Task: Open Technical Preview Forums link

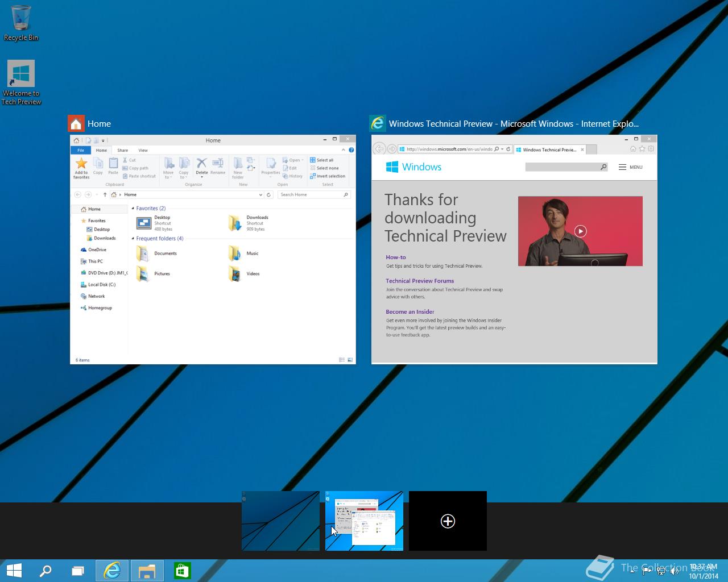Action: 420,281
